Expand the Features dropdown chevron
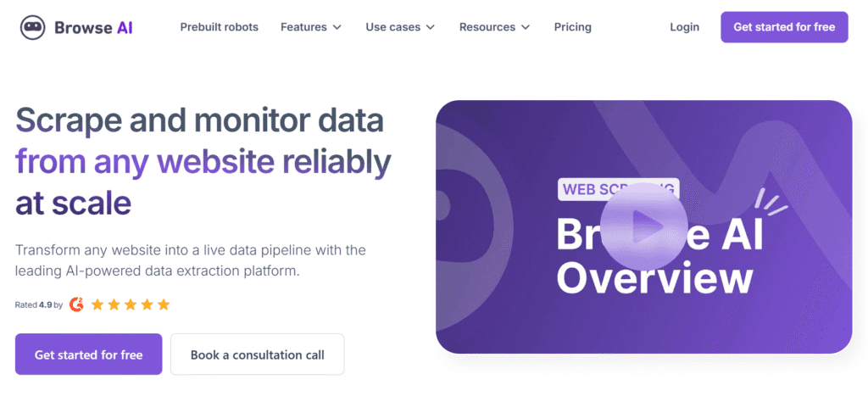 [337, 27]
